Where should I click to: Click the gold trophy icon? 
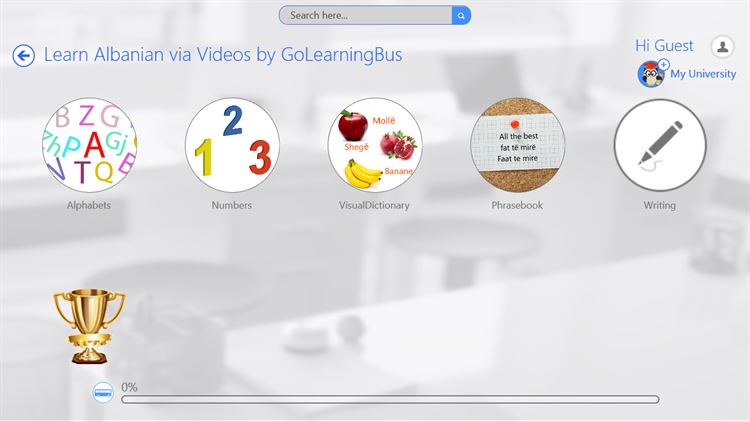coord(89,325)
